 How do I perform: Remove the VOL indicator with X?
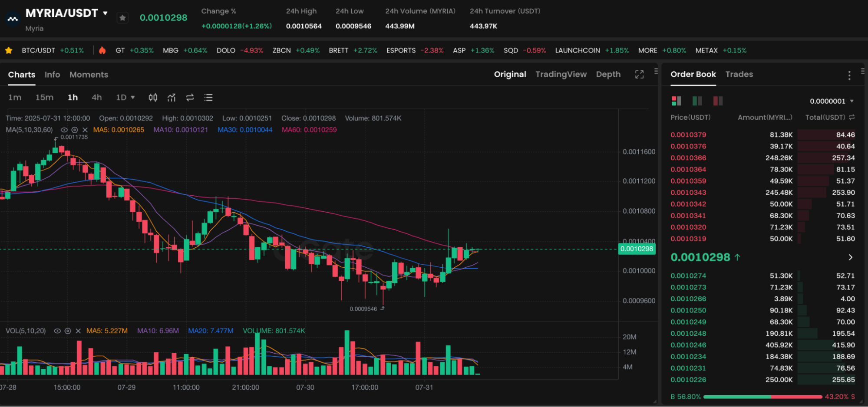pyautogui.click(x=78, y=331)
